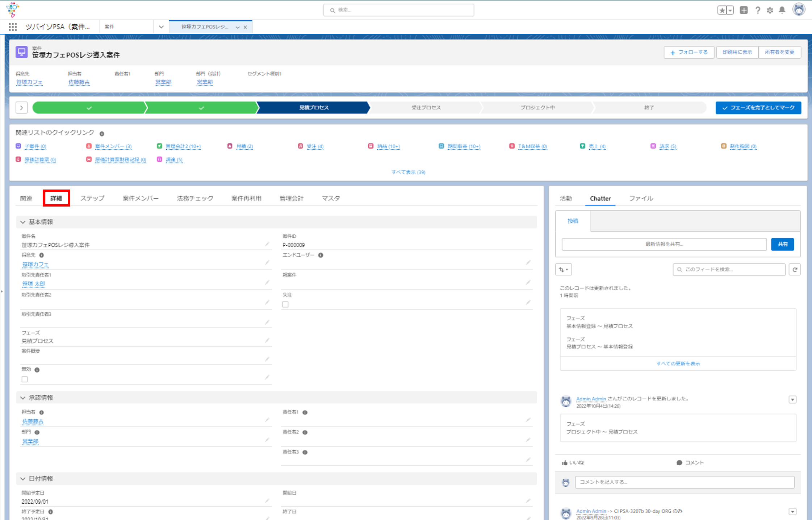The height and width of the screenshot is (520, 812).
Task: Open global actions plus icon
Action: 744,10
